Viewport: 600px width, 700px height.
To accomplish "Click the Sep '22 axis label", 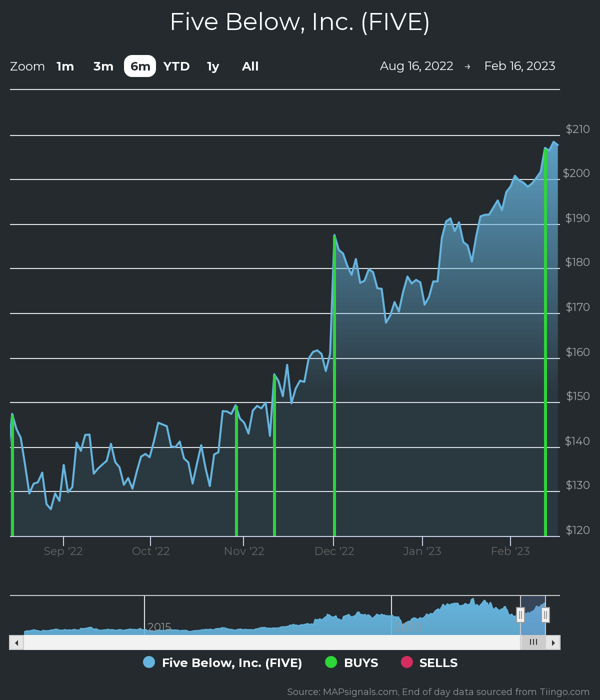I will [63, 551].
